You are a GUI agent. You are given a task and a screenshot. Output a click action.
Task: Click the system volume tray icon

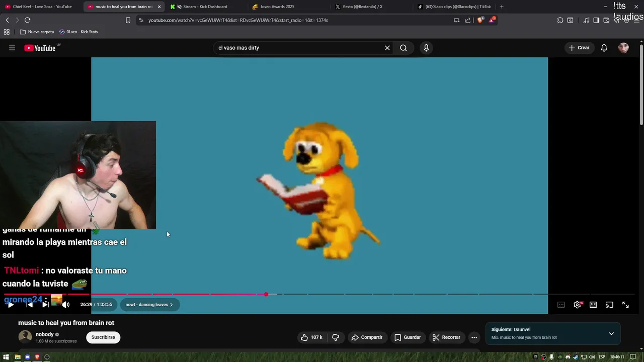tap(592, 357)
